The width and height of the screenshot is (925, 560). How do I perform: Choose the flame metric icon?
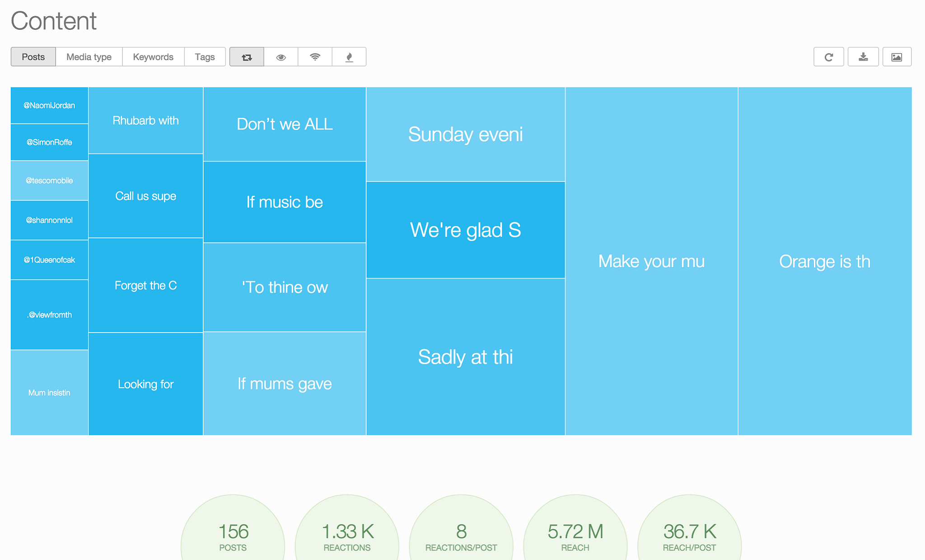click(349, 57)
